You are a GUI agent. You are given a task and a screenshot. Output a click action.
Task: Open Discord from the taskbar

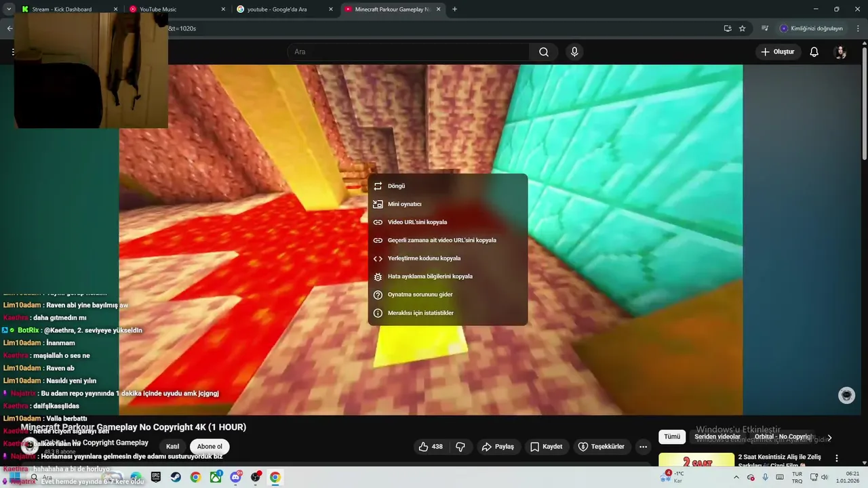235,477
